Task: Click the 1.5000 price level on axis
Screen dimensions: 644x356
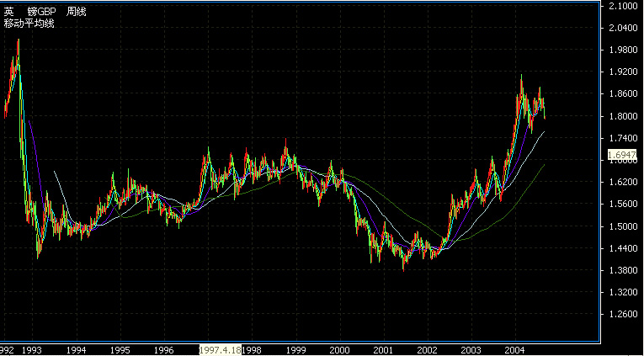Action: (621, 226)
